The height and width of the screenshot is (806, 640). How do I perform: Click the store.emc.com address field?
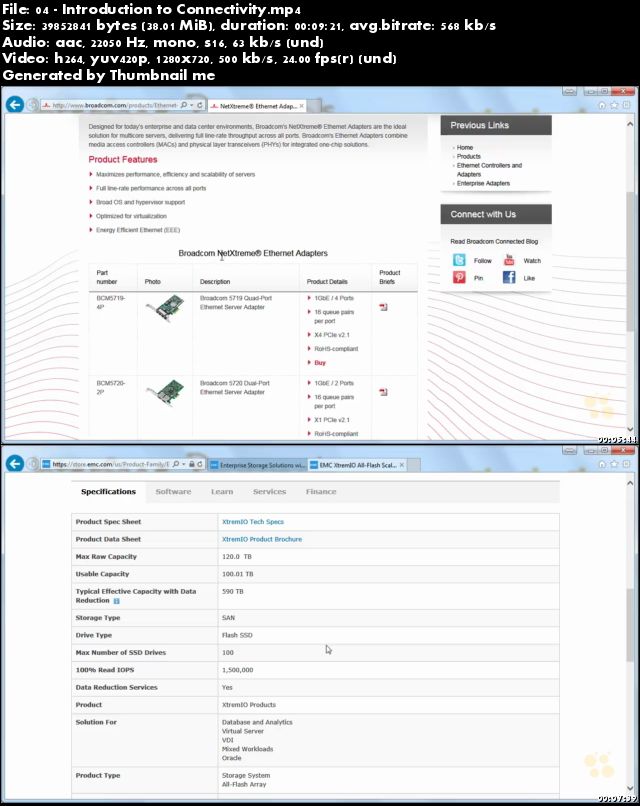pyautogui.click(x=106, y=464)
